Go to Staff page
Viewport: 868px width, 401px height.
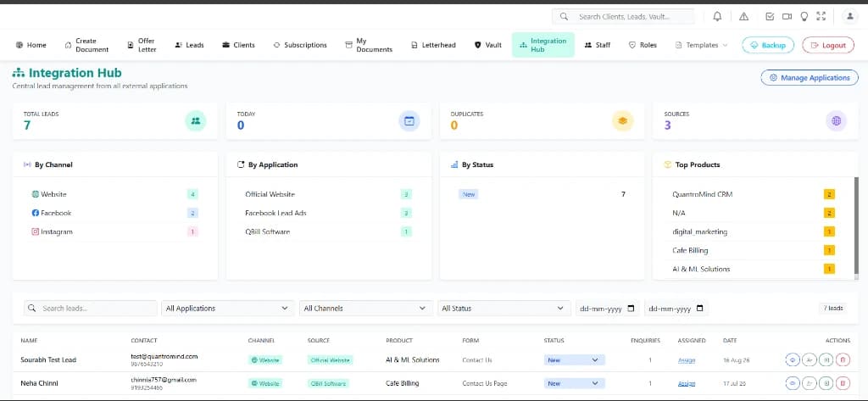click(x=598, y=45)
